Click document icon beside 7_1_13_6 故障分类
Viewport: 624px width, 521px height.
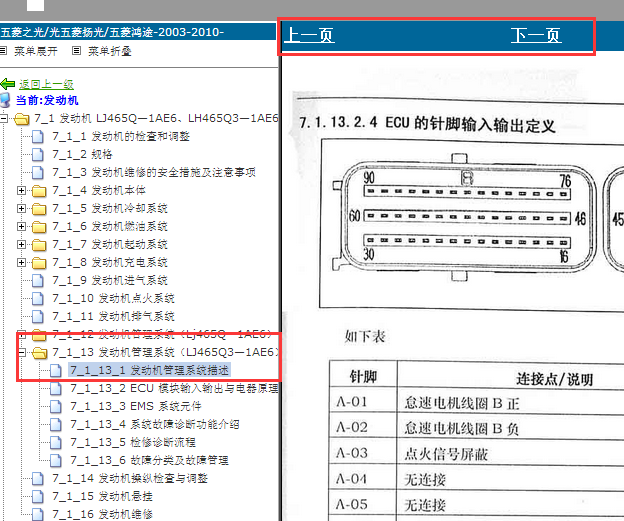point(56,460)
